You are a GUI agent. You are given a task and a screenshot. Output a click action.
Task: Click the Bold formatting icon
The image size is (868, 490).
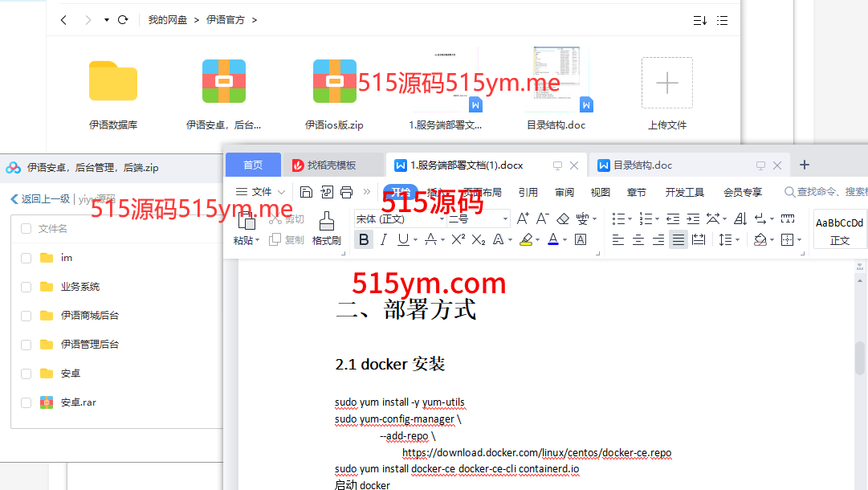point(364,239)
